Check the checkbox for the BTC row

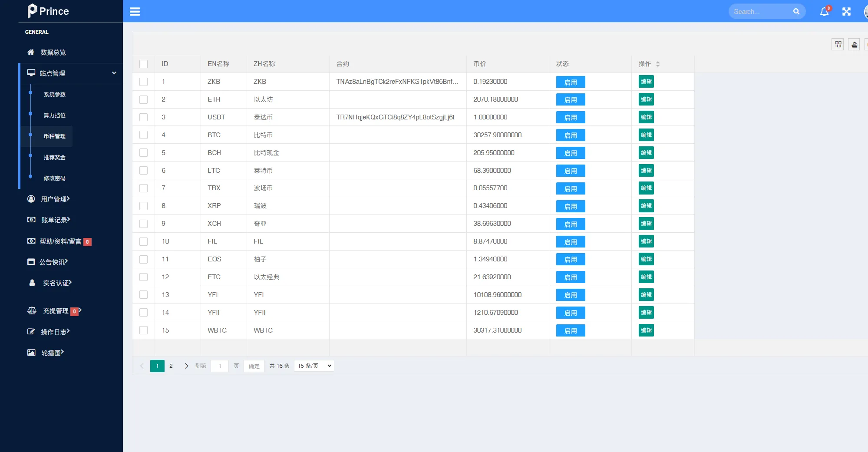point(143,135)
